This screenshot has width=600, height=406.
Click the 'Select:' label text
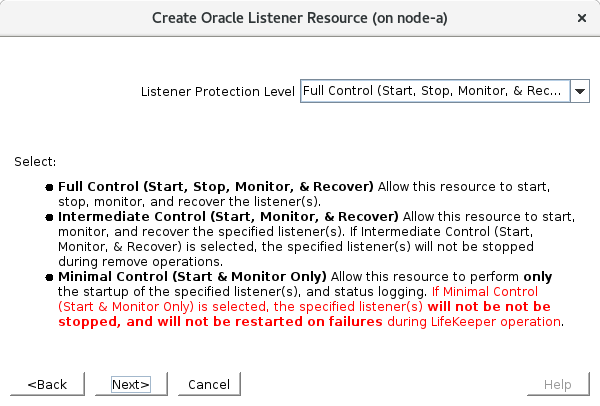pyautogui.click(x=35, y=161)
